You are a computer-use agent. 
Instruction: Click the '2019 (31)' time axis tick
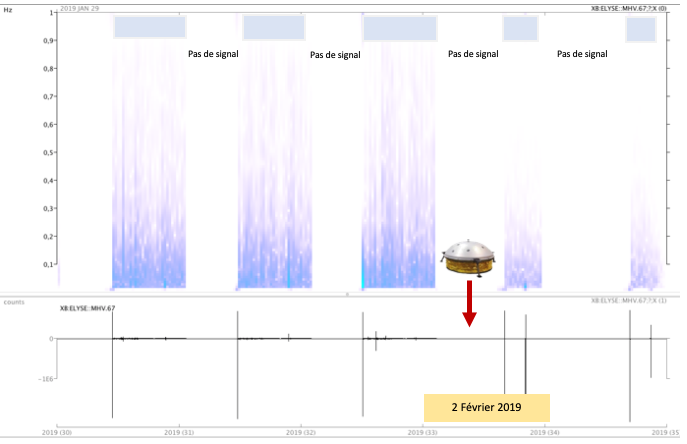(x=181, y=433)
